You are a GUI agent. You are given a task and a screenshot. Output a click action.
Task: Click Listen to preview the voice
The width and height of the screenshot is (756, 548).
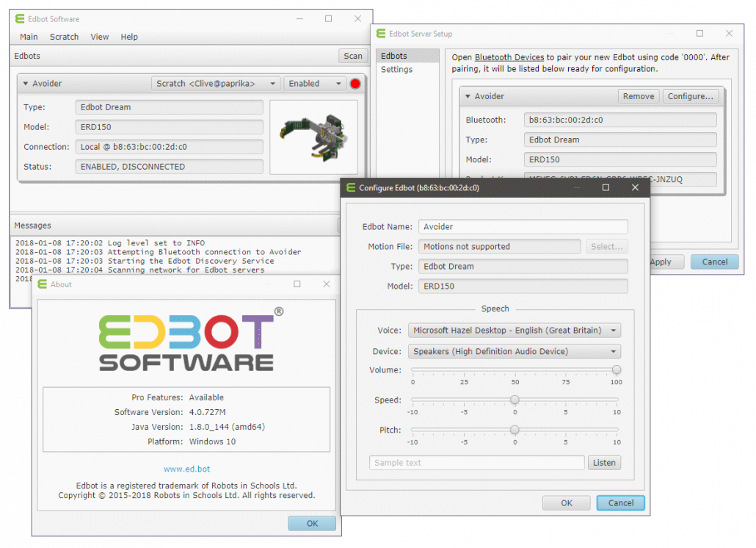pos(604,462)
